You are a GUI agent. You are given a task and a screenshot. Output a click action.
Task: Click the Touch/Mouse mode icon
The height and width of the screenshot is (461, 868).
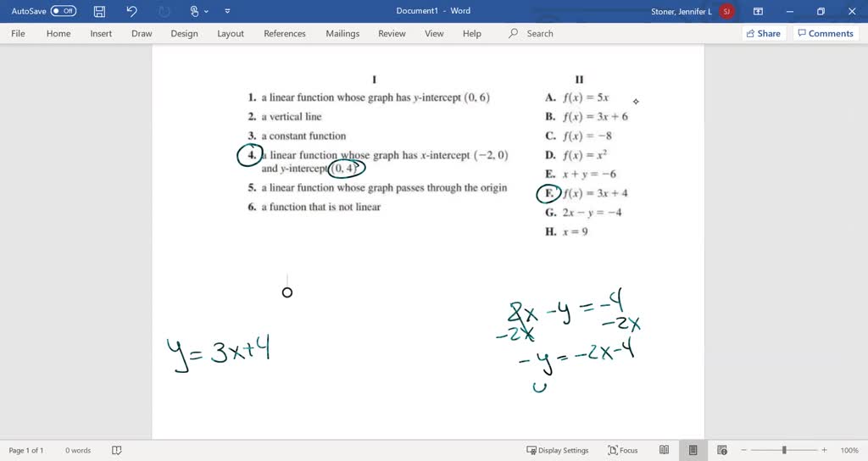[x=194, y=11]
